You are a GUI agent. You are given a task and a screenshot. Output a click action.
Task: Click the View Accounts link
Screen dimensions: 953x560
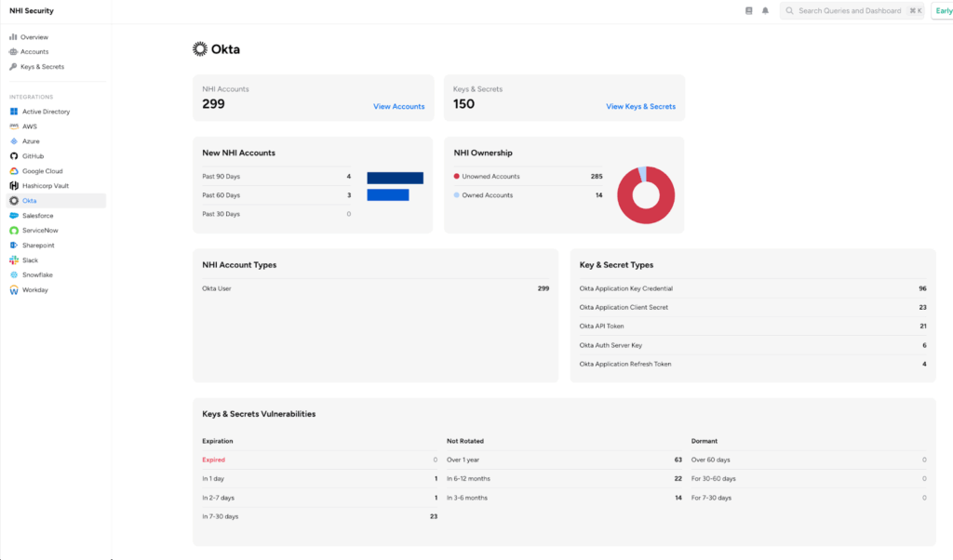coord(398,107)
